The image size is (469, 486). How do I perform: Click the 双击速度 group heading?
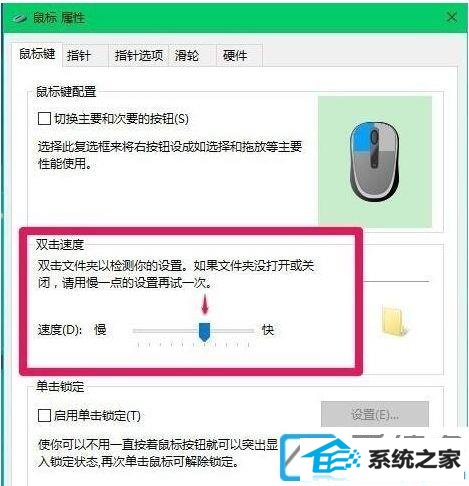click(x=60, y=245)
